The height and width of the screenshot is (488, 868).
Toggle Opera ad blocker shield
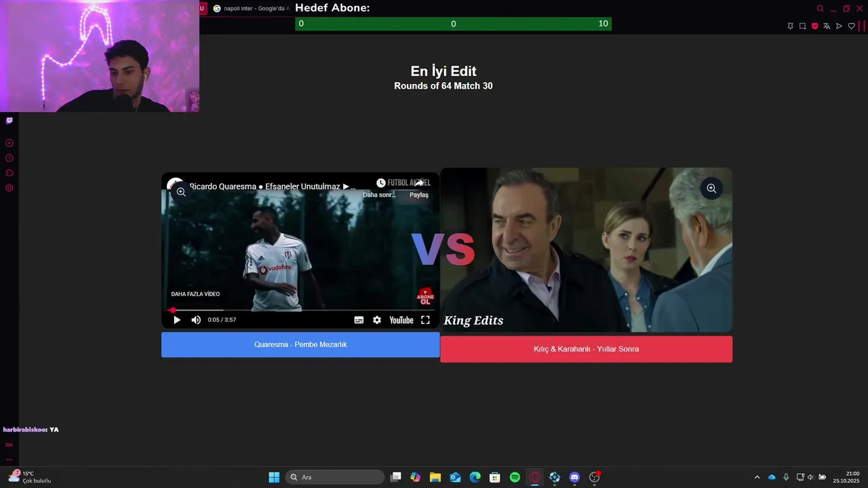tap(814, 26)
